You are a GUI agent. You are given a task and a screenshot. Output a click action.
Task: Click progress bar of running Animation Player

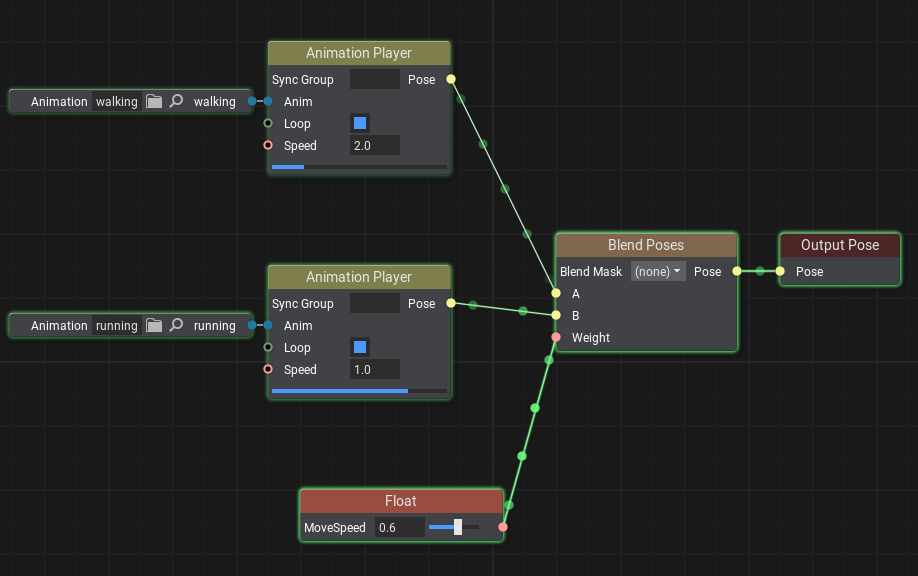[x=359, y=391]
